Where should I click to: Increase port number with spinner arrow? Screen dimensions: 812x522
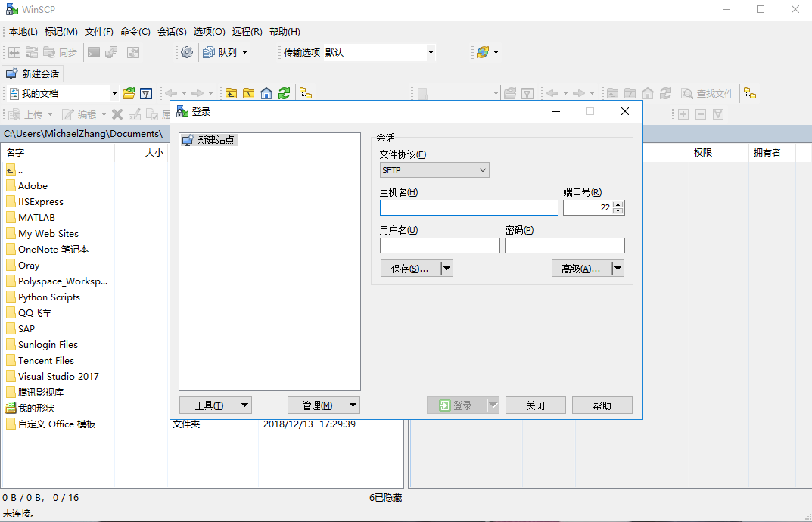[619, 204]
